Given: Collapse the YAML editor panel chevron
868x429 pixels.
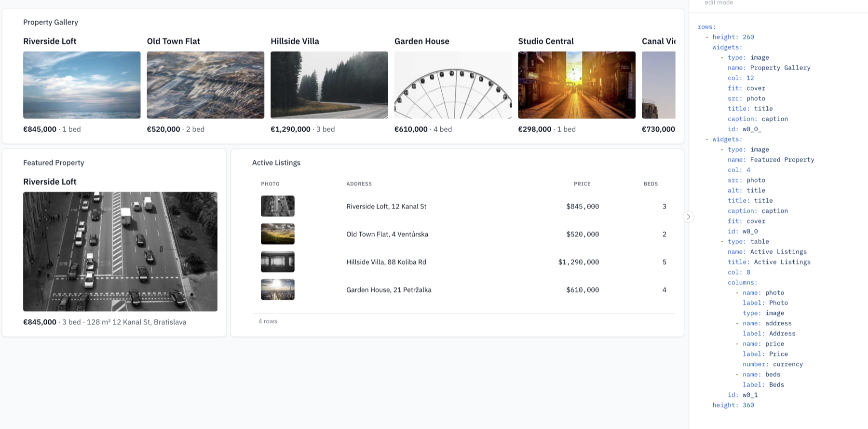Looking at the screenshot, I should 688,217.
